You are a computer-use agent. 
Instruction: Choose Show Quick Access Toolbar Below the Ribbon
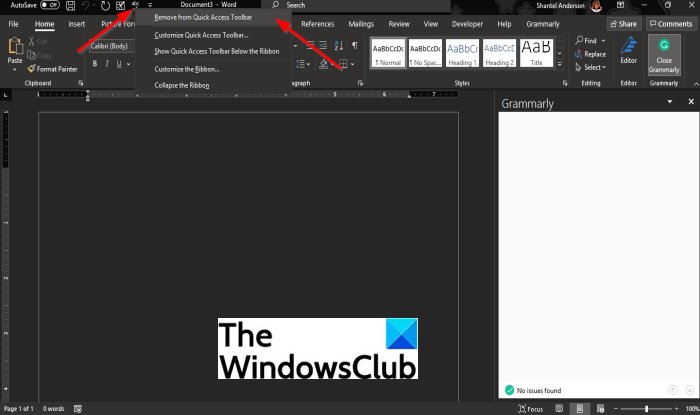tap(217, 51)
